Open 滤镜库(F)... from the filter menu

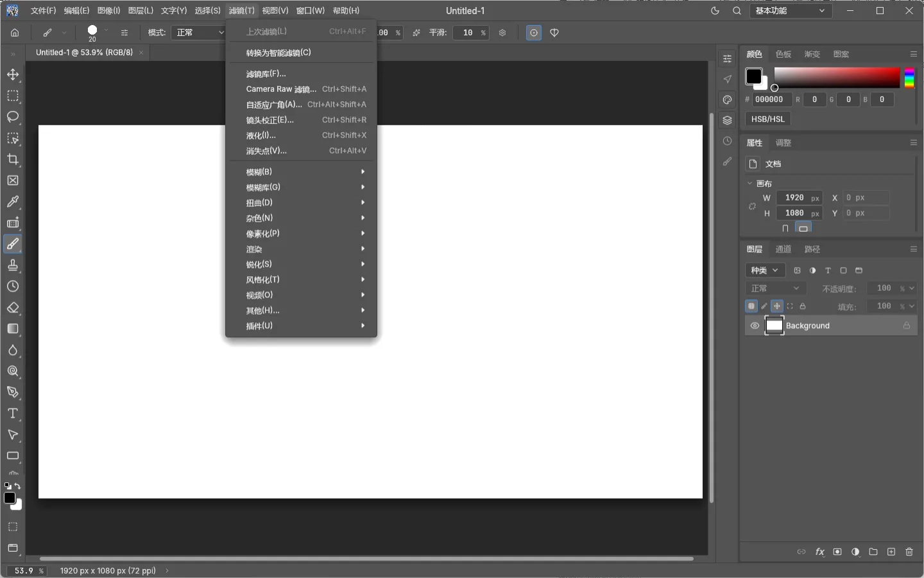coord(301,74)
